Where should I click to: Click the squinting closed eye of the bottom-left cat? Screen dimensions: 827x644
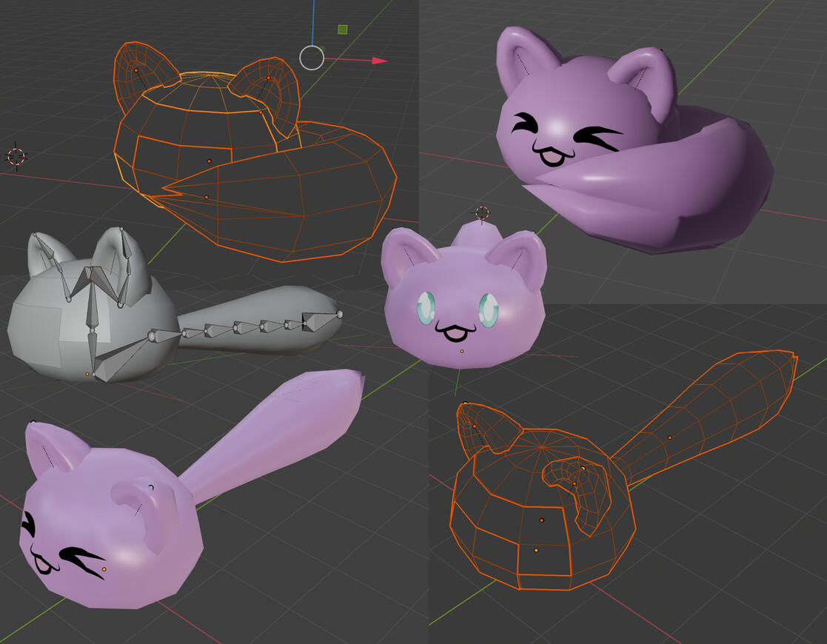pyautogui.click(x=79, y=555)
